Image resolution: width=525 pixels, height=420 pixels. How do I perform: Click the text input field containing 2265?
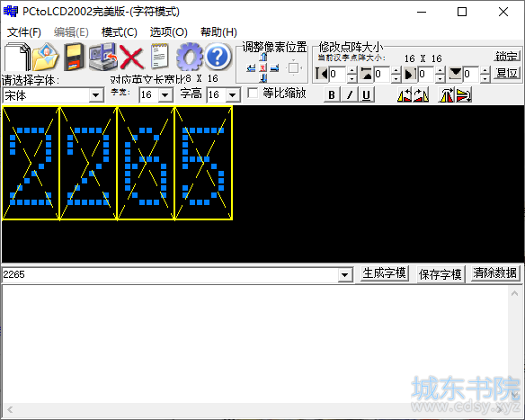[x=170, y=275]
